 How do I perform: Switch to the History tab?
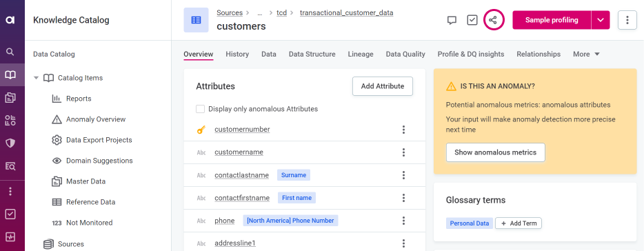point(237,54)
